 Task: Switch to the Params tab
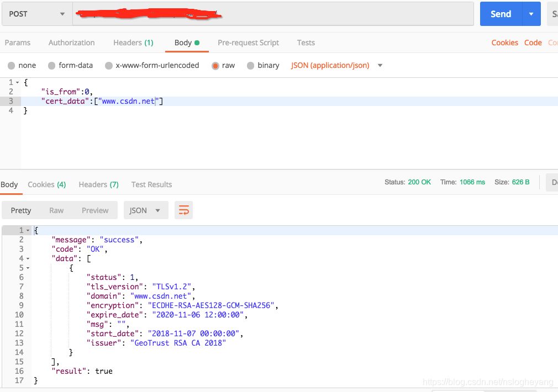[18, 43]
